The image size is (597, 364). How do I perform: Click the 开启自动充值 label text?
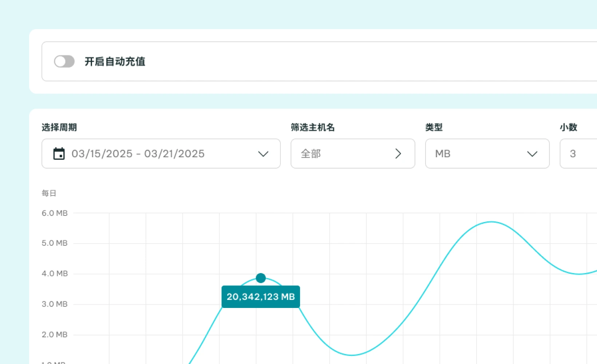[x=115, y=62]
